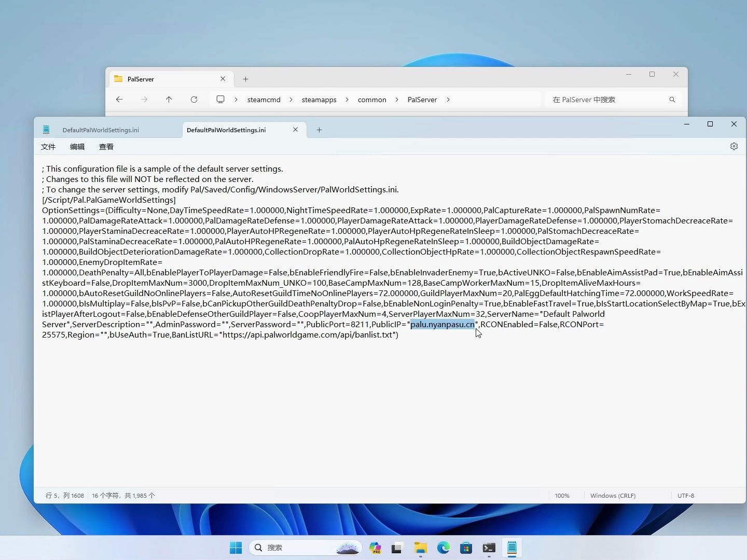Open the Windows Start menu

point(236,548)
